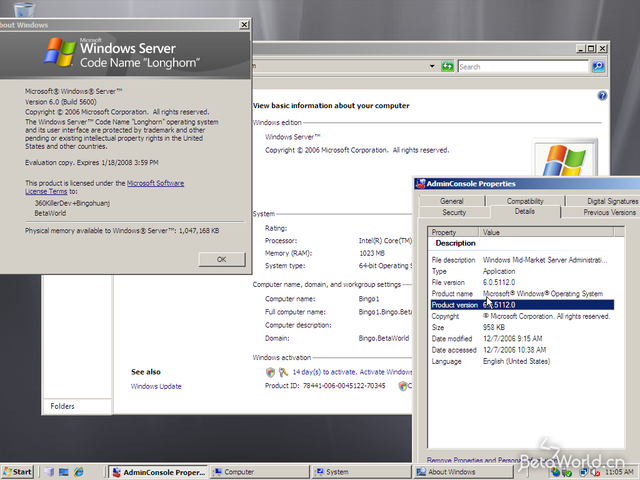This screenshot has width=640, height=480.
Task: Click the volume icon in system tray
Action: click(x=595, y=472)
